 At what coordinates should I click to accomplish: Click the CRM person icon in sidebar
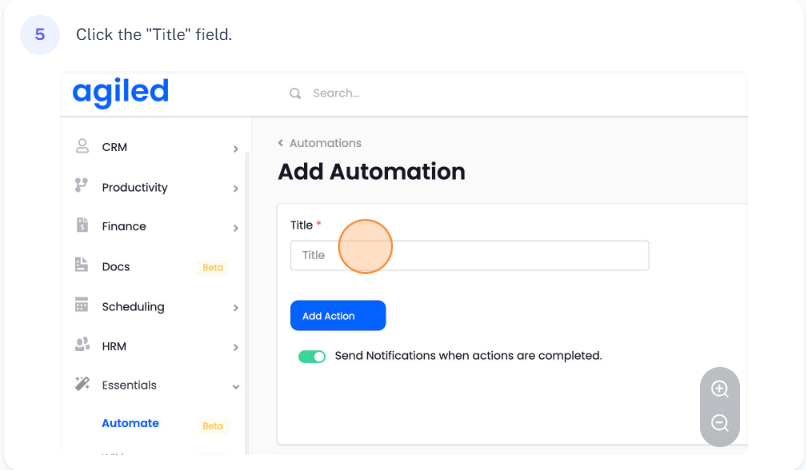tap(82, 146)
